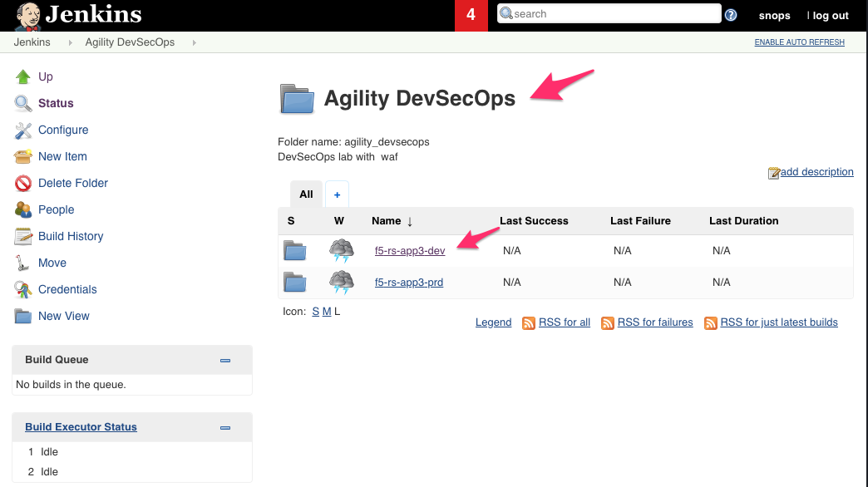Select the All view tab
The image size is (868, 487).
tap(306, 194)
